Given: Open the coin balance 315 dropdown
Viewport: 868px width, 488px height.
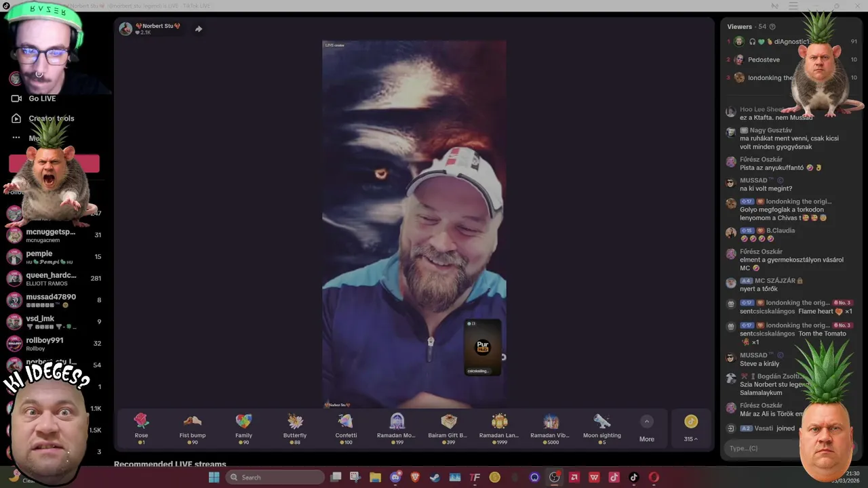Looking at the screenshot, I should pos(690,428).
